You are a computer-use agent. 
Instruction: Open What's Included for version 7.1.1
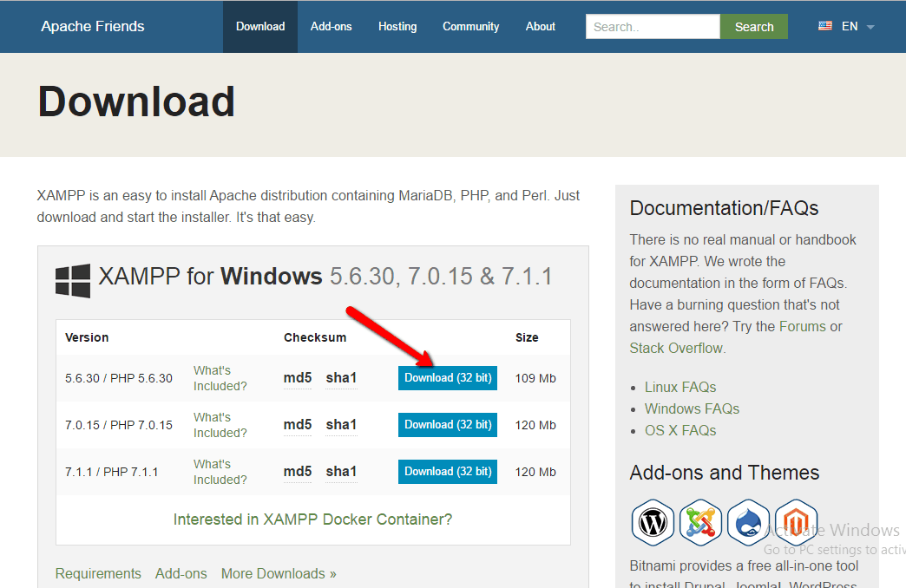[220, 472]
